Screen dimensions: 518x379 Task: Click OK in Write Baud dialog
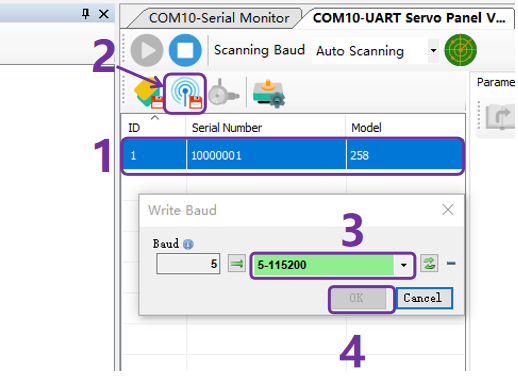357,298
